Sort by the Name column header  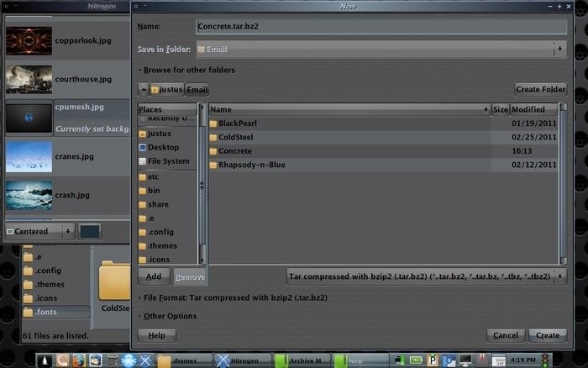349,109
